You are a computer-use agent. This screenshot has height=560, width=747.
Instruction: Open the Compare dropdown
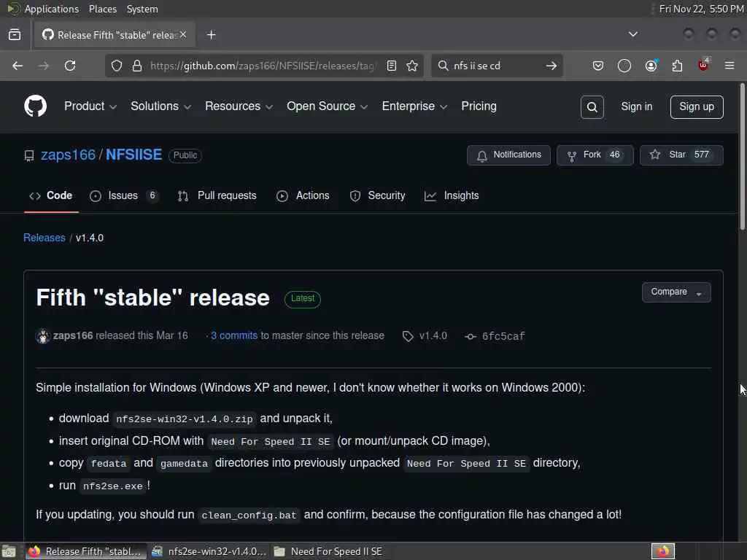pos(676,292)
